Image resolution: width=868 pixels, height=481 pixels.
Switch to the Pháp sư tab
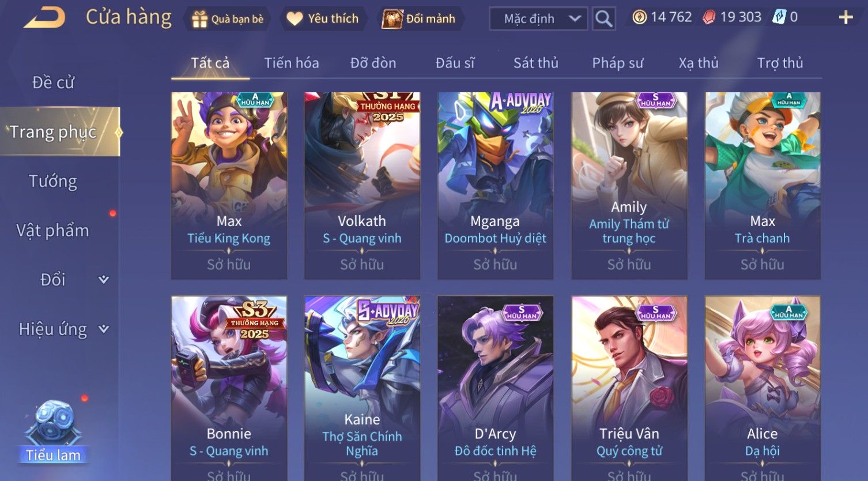tap(617, 63)
